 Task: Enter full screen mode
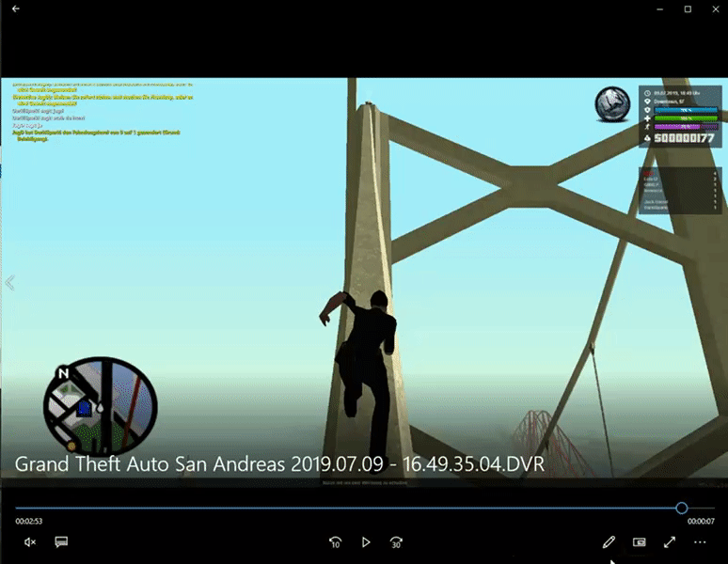(x=670, y=541)
